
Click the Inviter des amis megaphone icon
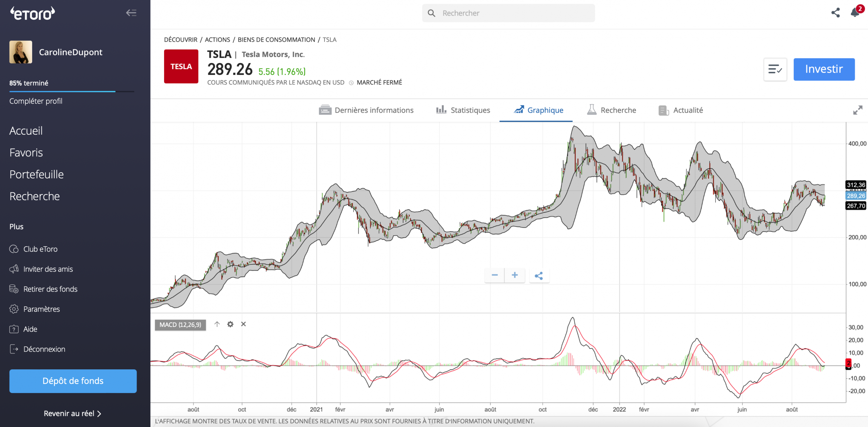[14, 269]
